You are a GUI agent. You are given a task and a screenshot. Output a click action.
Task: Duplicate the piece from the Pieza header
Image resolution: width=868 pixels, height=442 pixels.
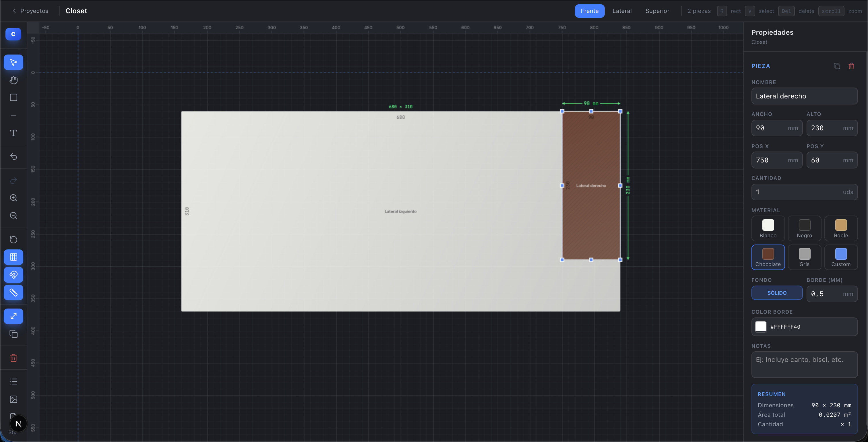tap(837, 66)
